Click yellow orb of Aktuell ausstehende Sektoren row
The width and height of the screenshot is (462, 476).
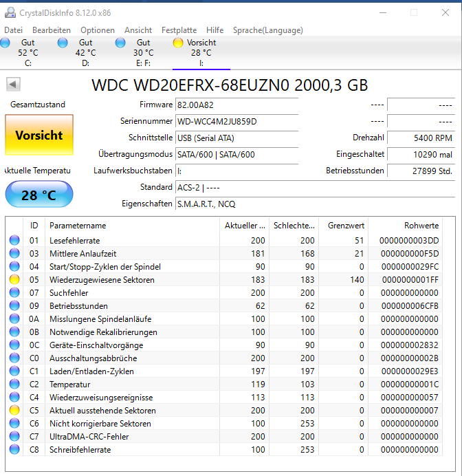click(x=14, y=410)
